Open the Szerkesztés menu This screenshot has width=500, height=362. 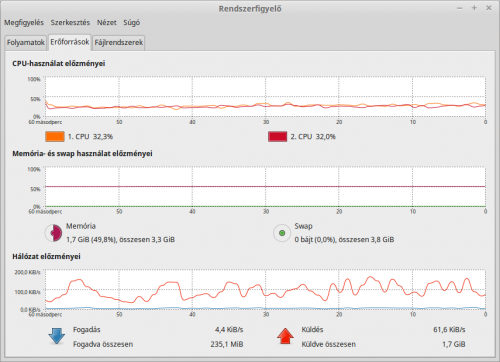click(70, 23)
